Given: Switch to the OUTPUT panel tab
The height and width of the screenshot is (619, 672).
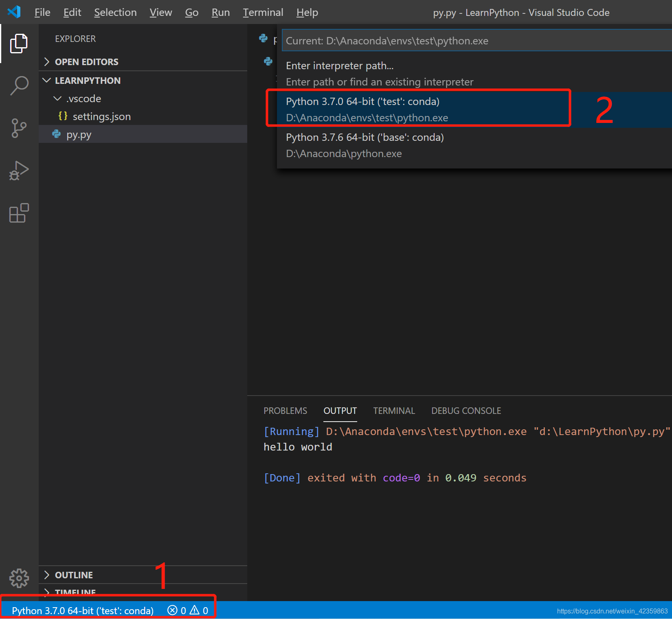Looking at the screenshot, I should [340, 411].
